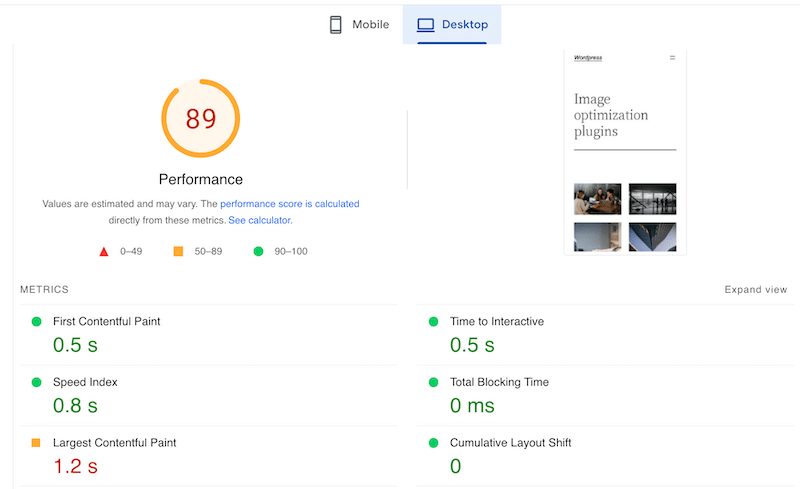800x489 pixels.
Task: Switch to the Mobile tab
Action: click(x=359, y=25)
